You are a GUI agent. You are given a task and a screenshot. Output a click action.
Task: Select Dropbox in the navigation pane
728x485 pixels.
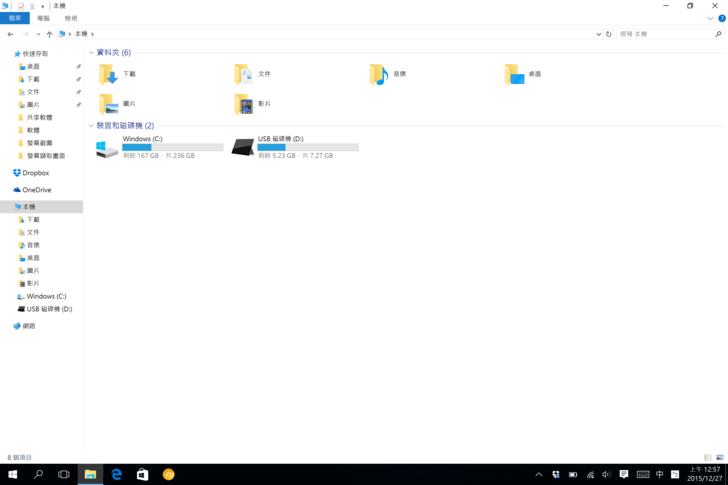click(35, 173)
